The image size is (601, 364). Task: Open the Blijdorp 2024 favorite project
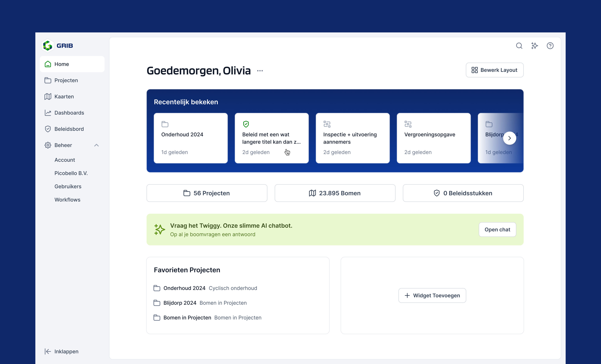[x=180, y=303]
